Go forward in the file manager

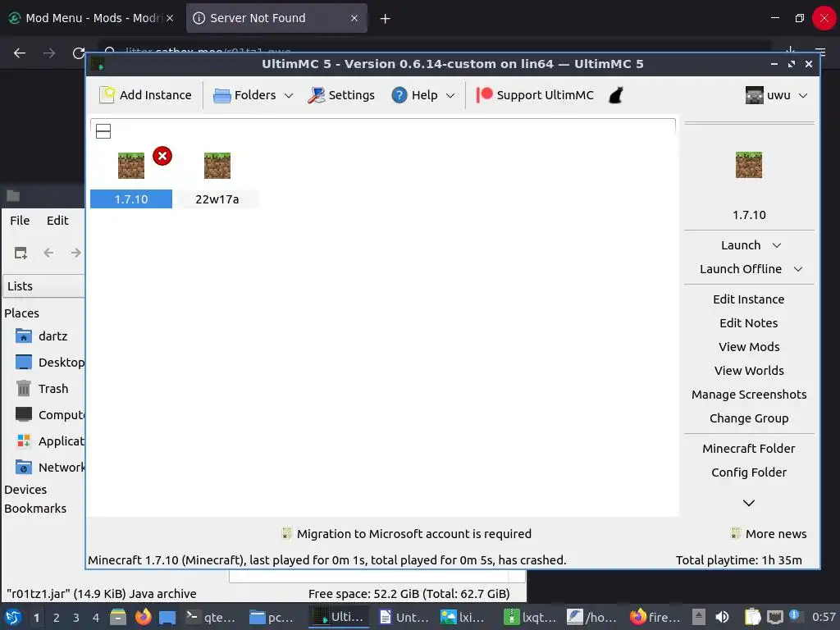(x=75, y=253)
